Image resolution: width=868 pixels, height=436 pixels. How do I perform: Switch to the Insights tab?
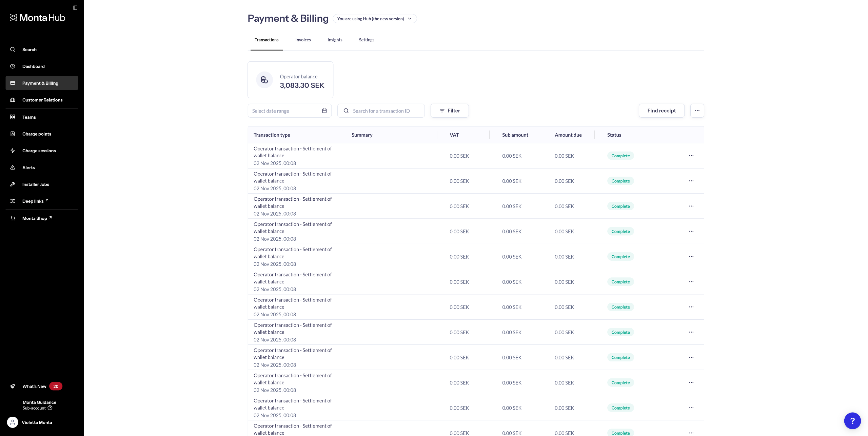pyautogui.click(x=335, y=40)
